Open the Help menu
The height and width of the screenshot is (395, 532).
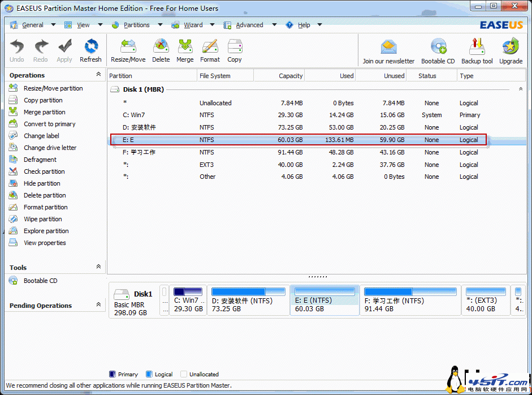tap(304, 25)
